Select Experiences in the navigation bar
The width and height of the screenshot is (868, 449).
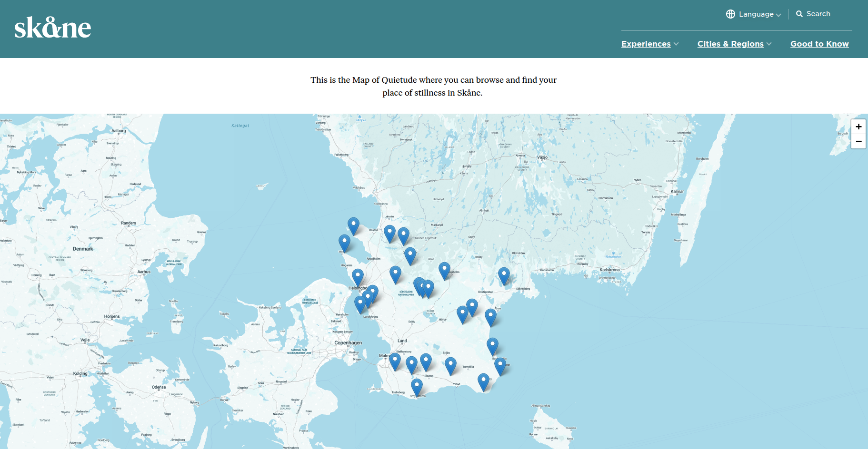(x=645, y=44)
